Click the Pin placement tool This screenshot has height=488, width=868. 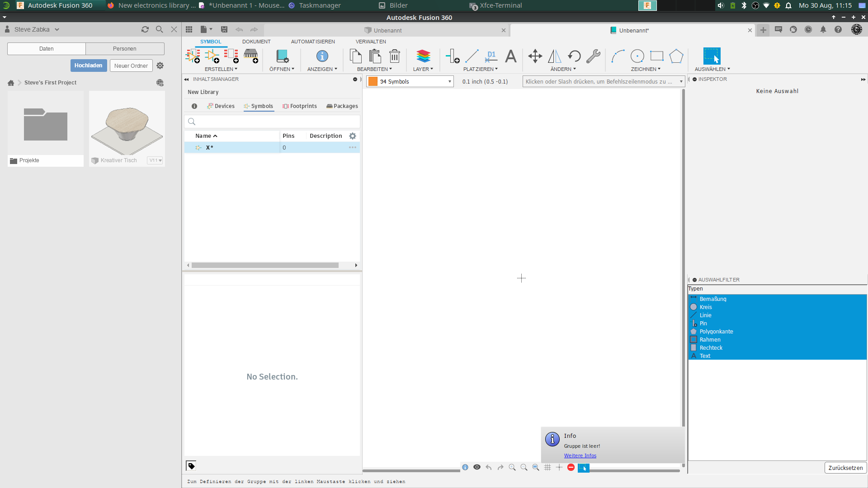point(452,56)
